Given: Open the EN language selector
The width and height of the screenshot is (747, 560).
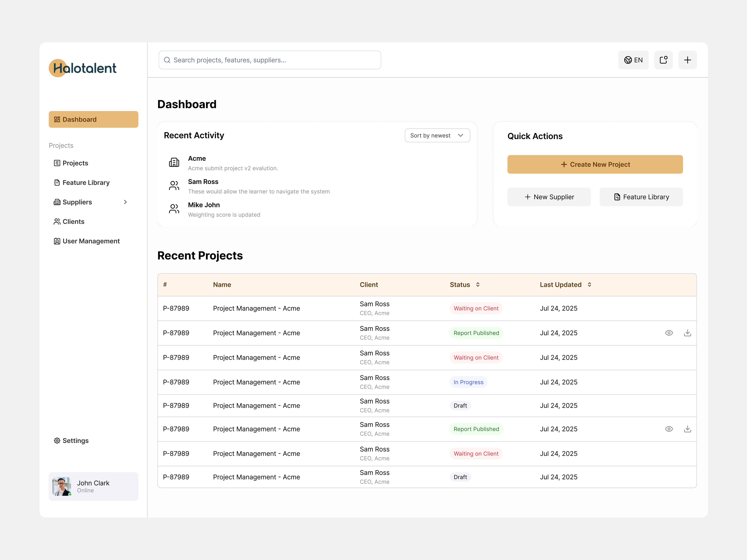Looking at the screenshot, I should pyautogui.click(x=633, y=60).
